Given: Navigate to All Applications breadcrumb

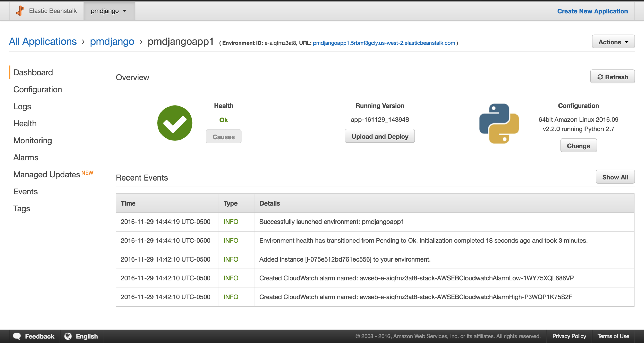Looking at the screenshot, I should tap(43, 42).
